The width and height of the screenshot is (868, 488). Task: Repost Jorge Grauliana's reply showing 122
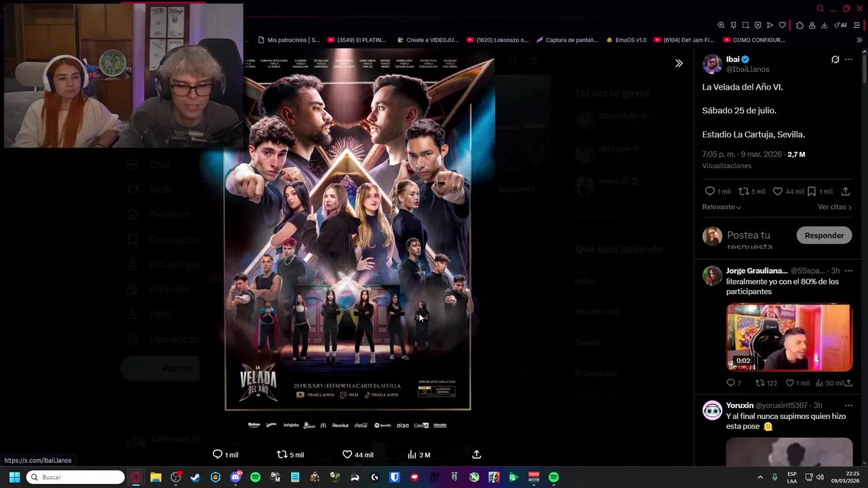766,383
